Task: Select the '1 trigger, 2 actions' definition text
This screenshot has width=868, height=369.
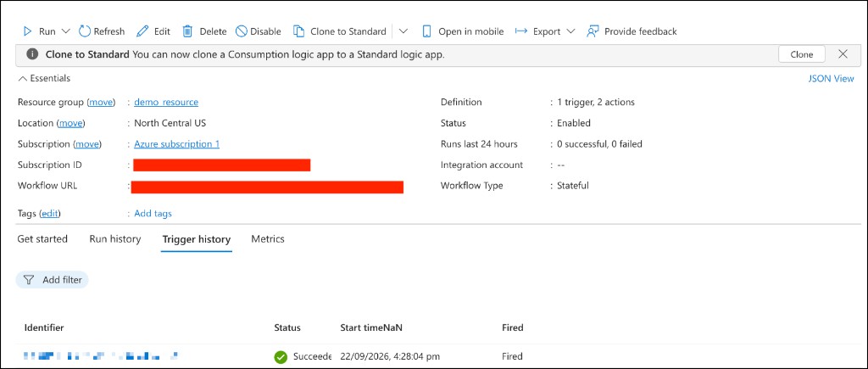Action: pos(596,102)
